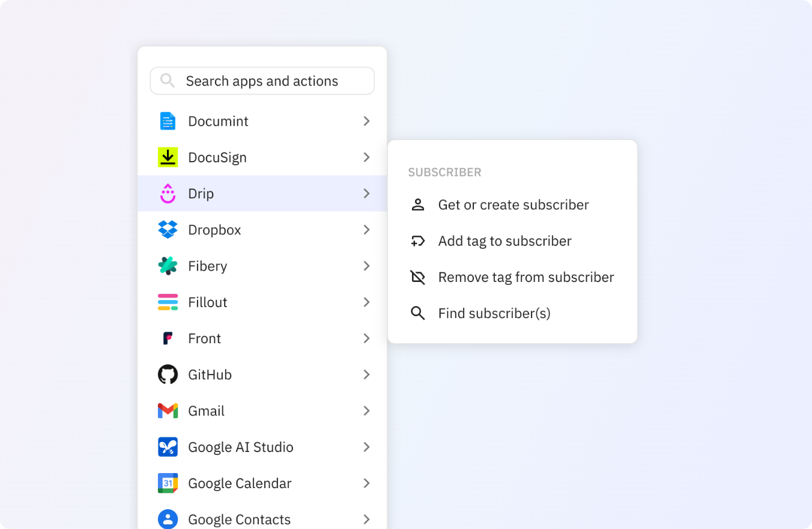Open the Google Calendar submenu chevron
This screenshot has width=812, height=529.
pyautogui.click(x=366, y=483)
